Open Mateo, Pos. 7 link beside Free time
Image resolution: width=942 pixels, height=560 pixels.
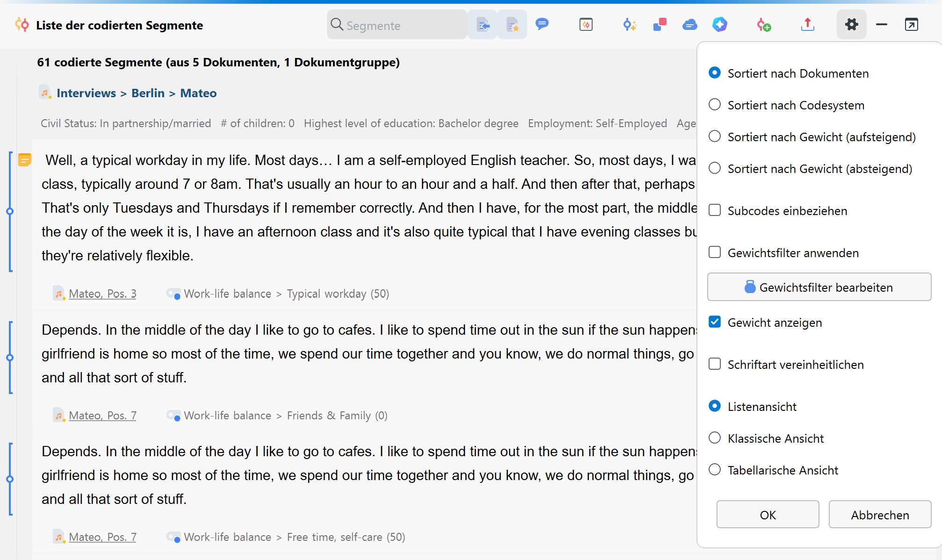pyautogui.click(x=102, y=537)
